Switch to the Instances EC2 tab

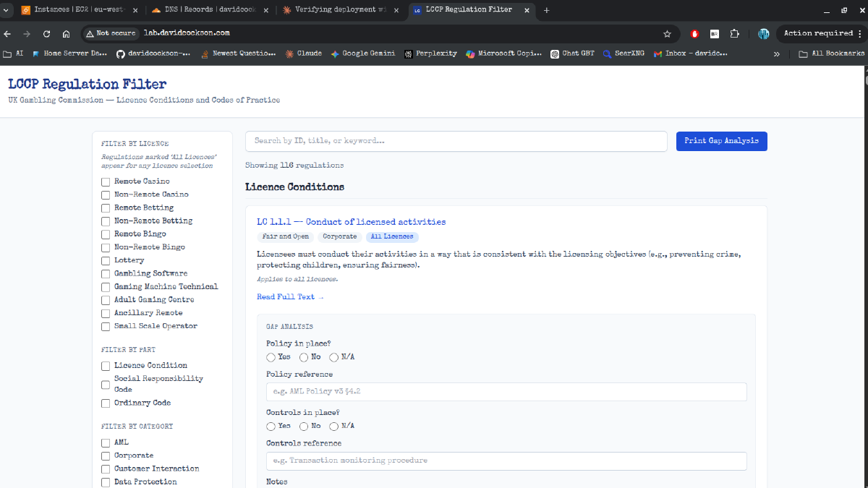point(80,10)
